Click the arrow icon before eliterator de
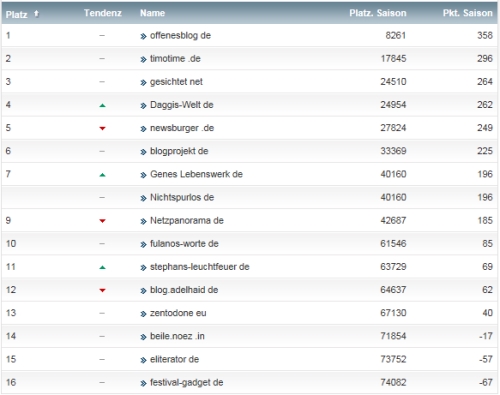The image size is (500, 395). [143, 360]
